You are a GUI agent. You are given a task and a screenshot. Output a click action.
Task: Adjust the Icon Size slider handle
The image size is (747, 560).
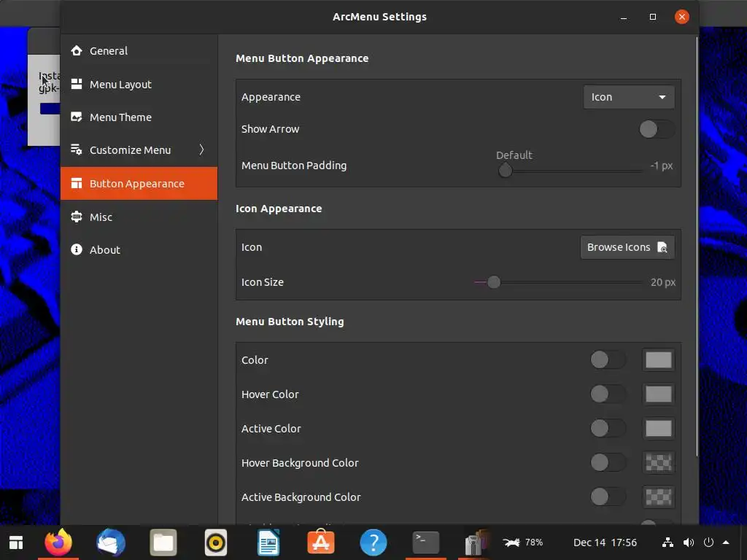(x=494, y=282)
